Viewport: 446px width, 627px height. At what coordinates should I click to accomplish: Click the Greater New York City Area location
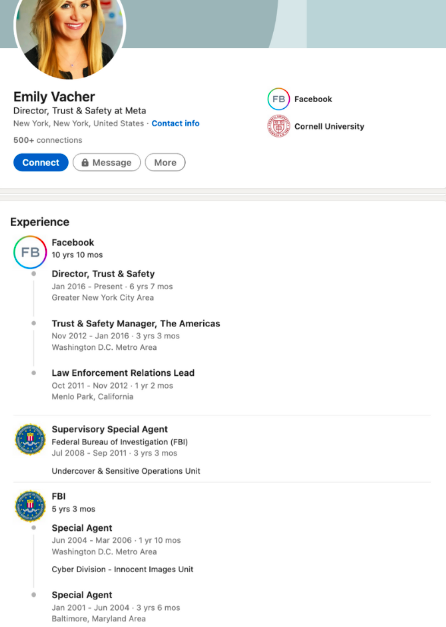click(x=103, y=298)
